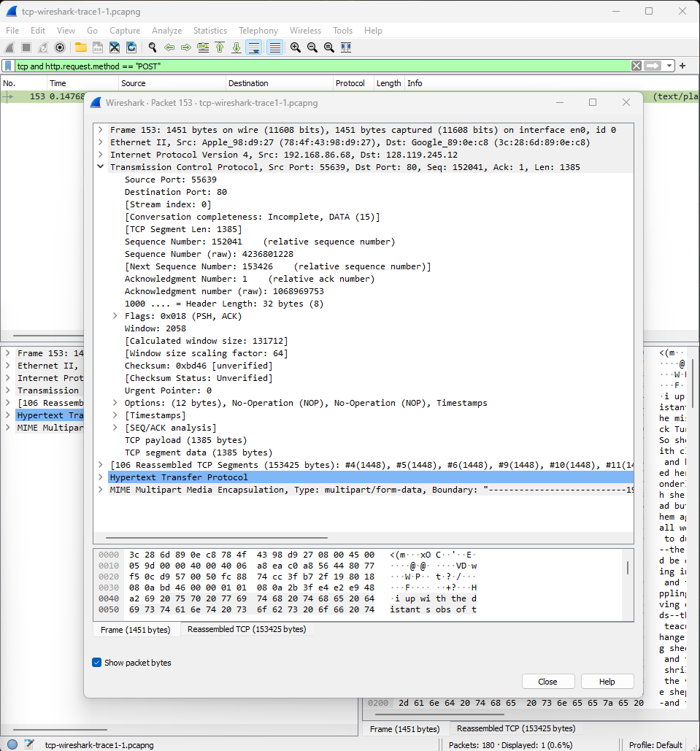Click the display filter bookmark icon
700x751 pixels.
click(x=8, y=66)
